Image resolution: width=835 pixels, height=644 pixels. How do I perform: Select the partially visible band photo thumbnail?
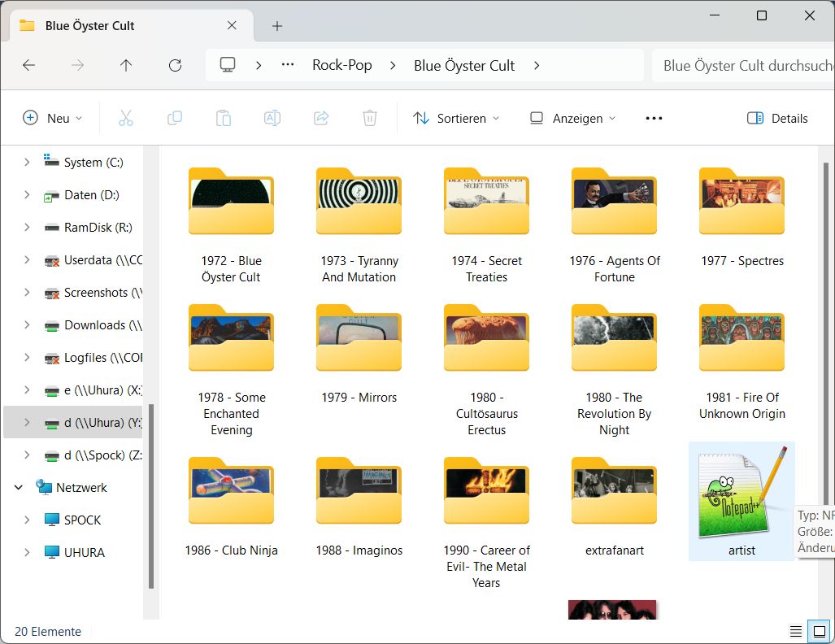coord(612,609)
